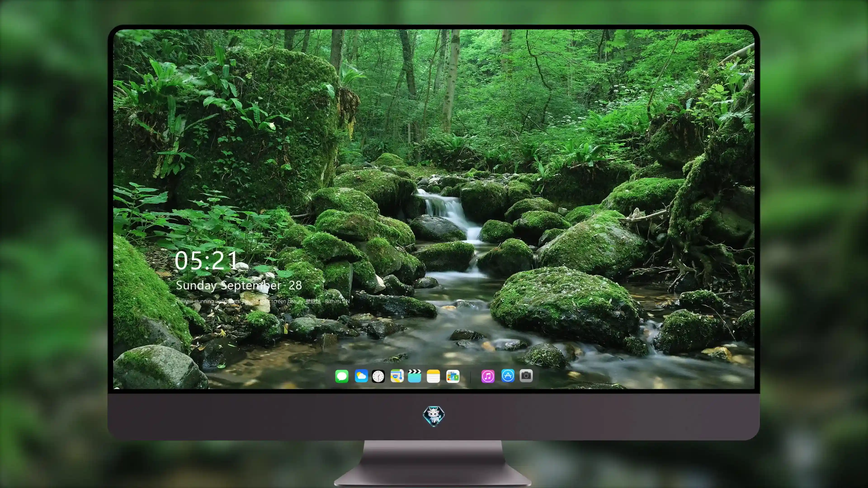Click the dragon logo on monitor chin
868x488 pixels.
pos(434,416)
